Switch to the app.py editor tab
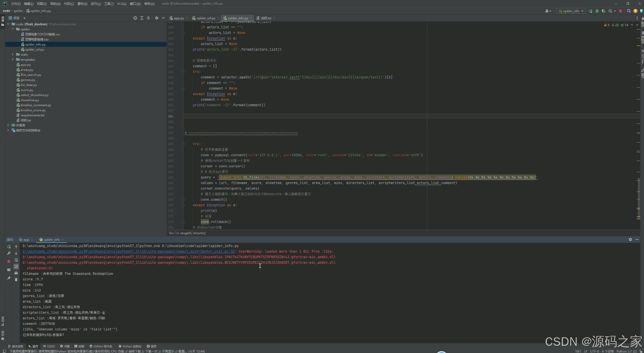The image size is (644, 353). click(178, 18)
